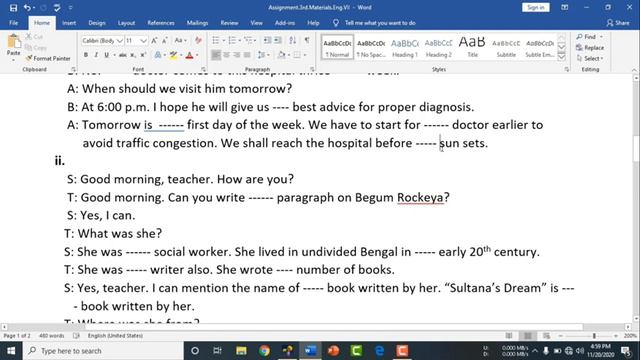Viewport: 640px width, 360px height.
Task: Open the Layout tab
Action: pos(127,23)
